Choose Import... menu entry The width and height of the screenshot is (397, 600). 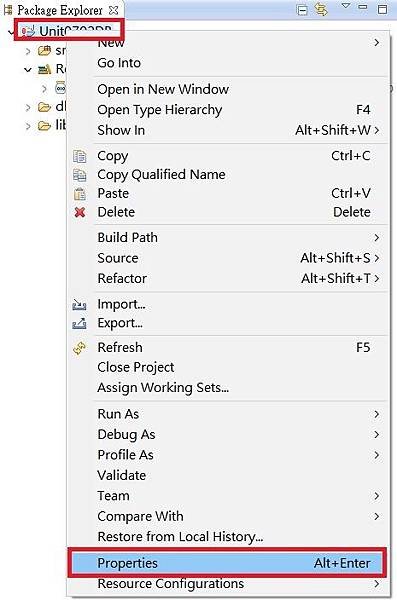(228, 305)
